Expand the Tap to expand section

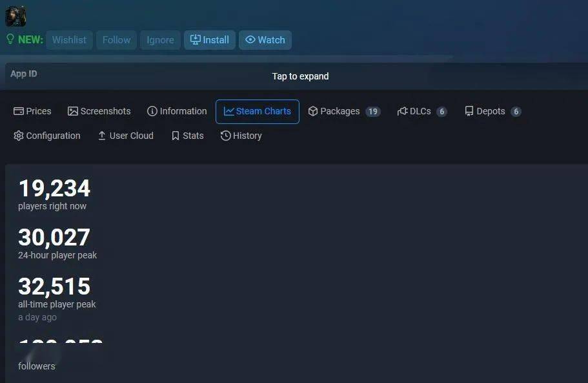(x=300, y=76)
